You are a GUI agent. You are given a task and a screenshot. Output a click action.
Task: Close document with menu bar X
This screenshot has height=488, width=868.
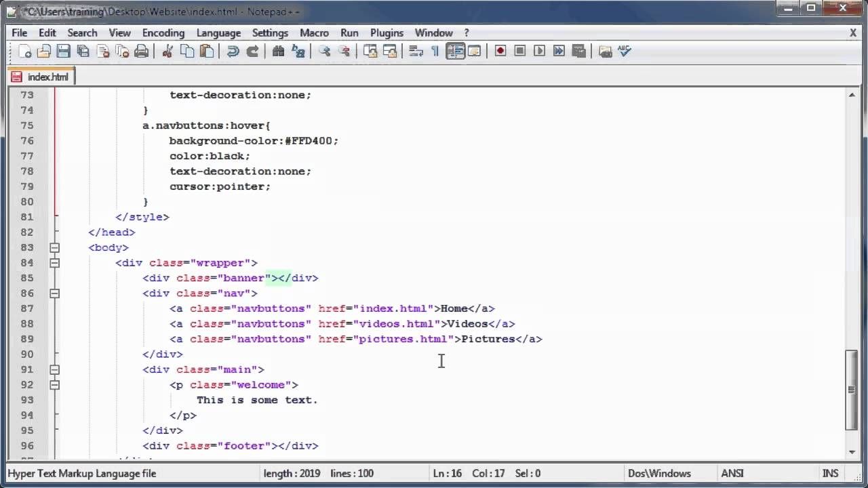853,33
